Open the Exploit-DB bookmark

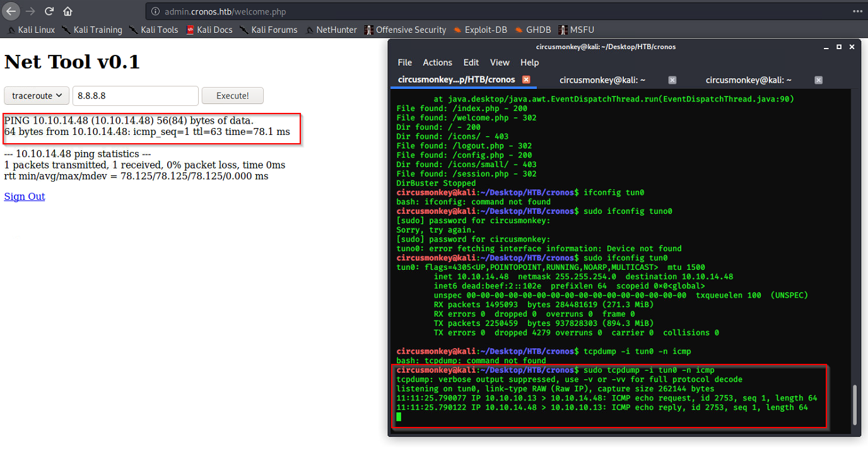point(480,30)
